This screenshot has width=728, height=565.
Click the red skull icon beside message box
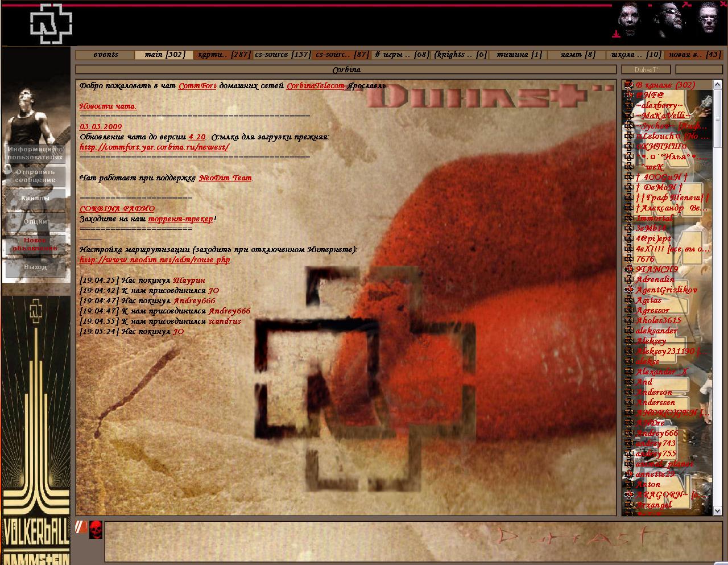[96, 530]
